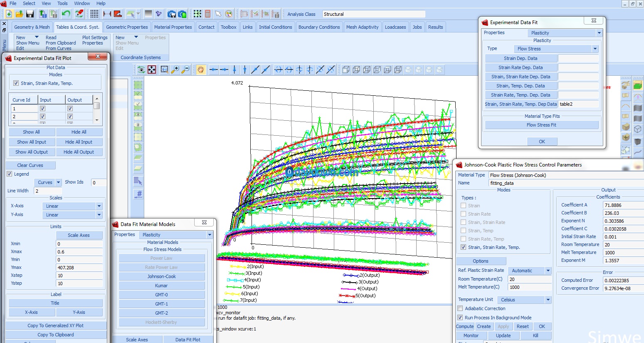Viewport: 644px width, 343px height.
Task: Click the Flow Stress Fit button
Action: click(541, 125)
